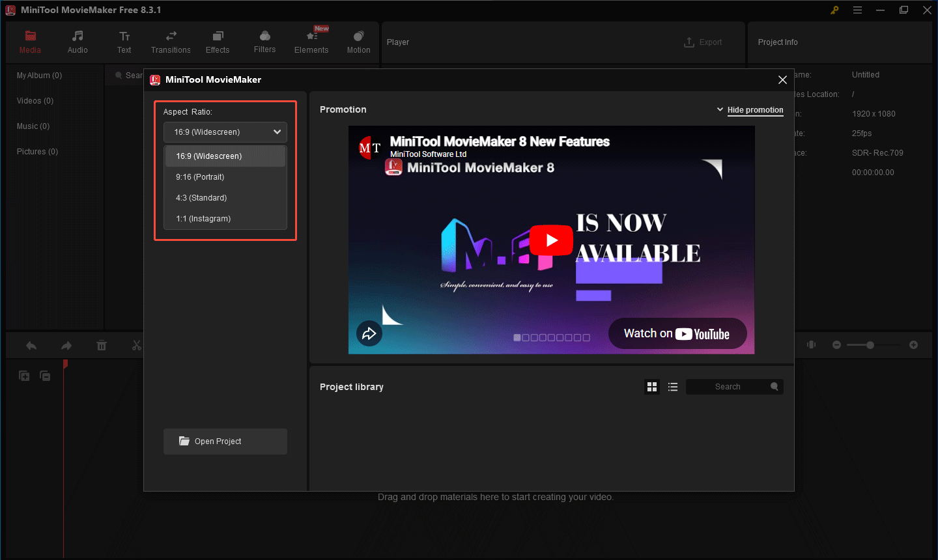Switch Project library to list view
Image resolution: width=938 pixels, height=560 pixels.
[x=672, y=386]
